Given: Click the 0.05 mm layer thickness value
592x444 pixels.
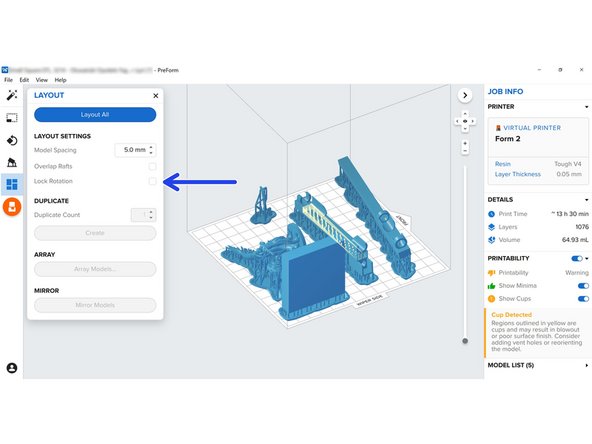Looking at the screenshot, I should (x=569, y=174).
